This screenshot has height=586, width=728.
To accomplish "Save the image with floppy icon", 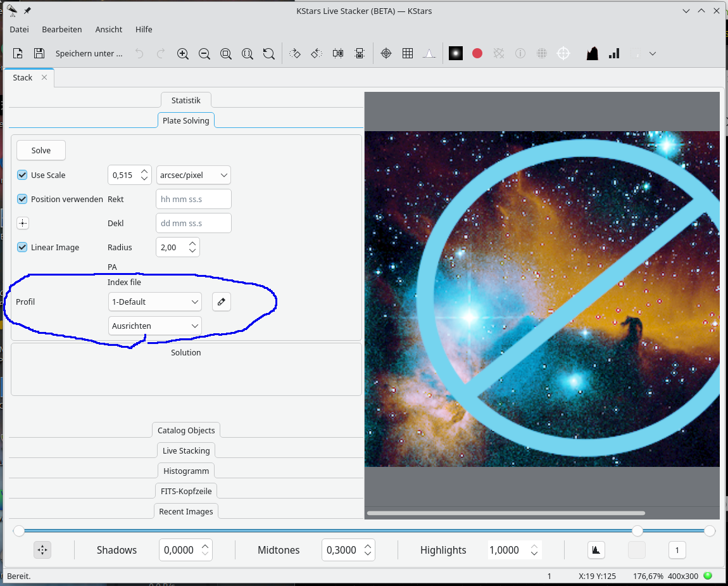I will pyautogui.click(x=39, y=53).
